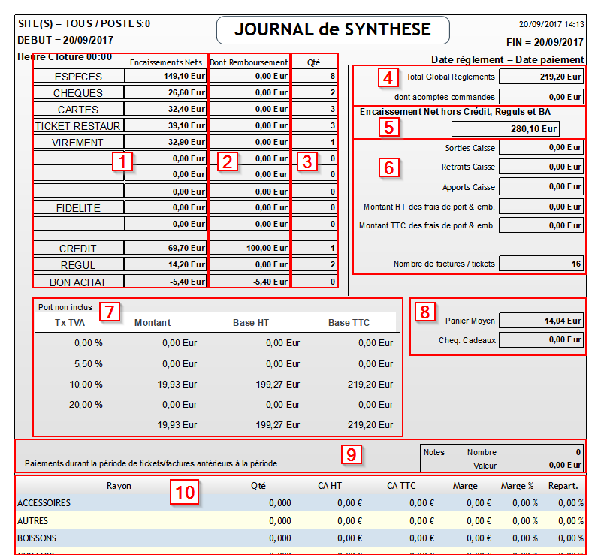
Task: Select callout marker 5 beside Encaissement Net
Action: [388, 127]
